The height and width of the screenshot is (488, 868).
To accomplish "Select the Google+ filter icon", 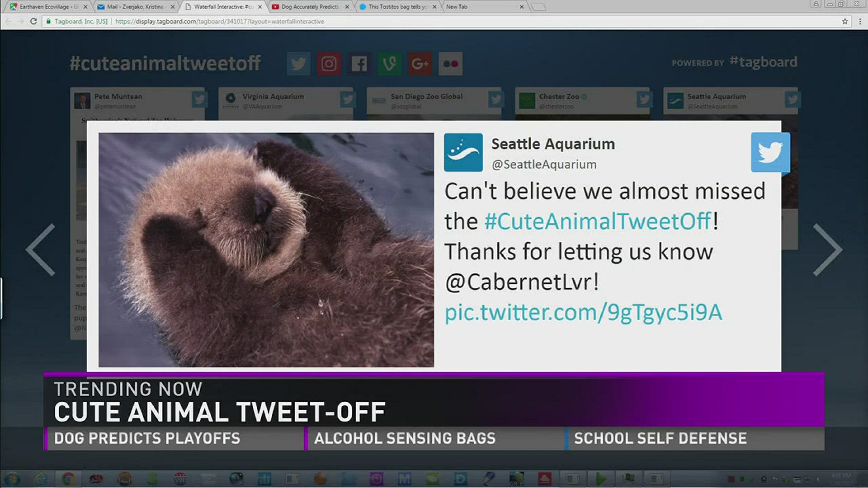I will pyautogui.click(x=420, y=63).
